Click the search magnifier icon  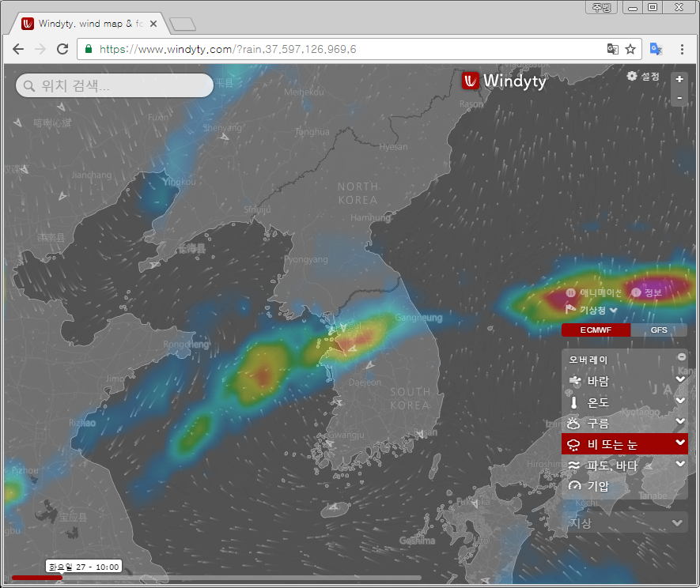(29, 85)
